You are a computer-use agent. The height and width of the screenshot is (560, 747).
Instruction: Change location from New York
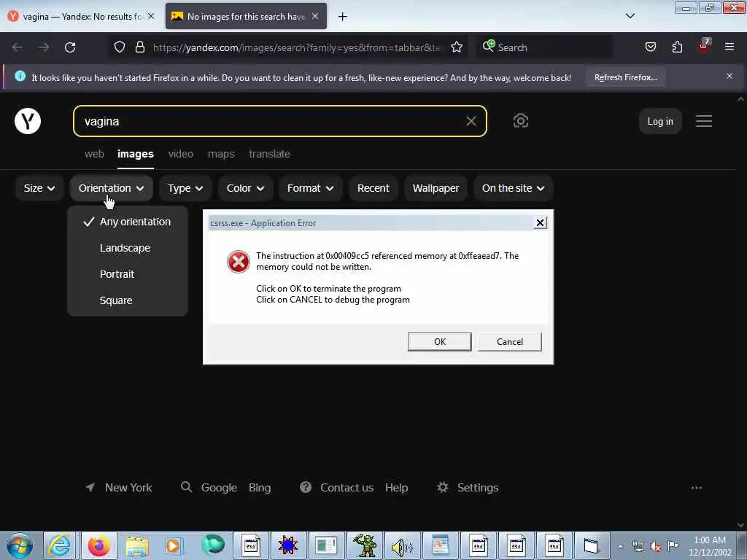119,488
